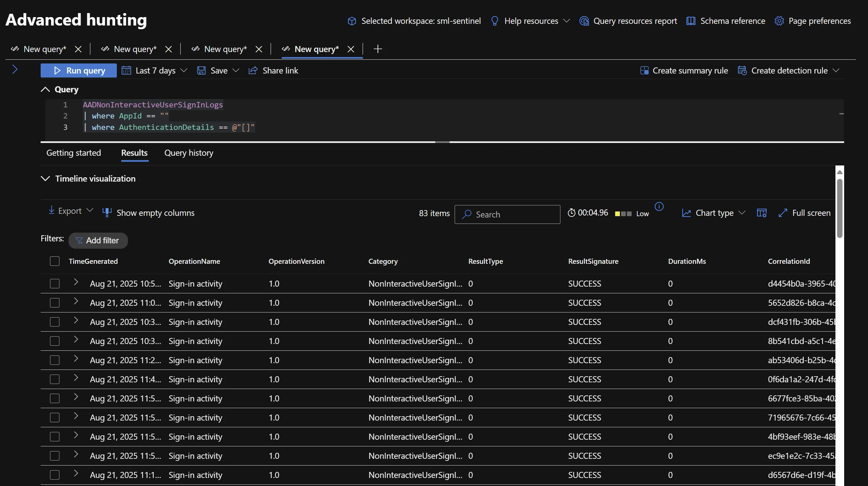Click Show empty columns icon
The image size is (868, 486).
point(107,212)
